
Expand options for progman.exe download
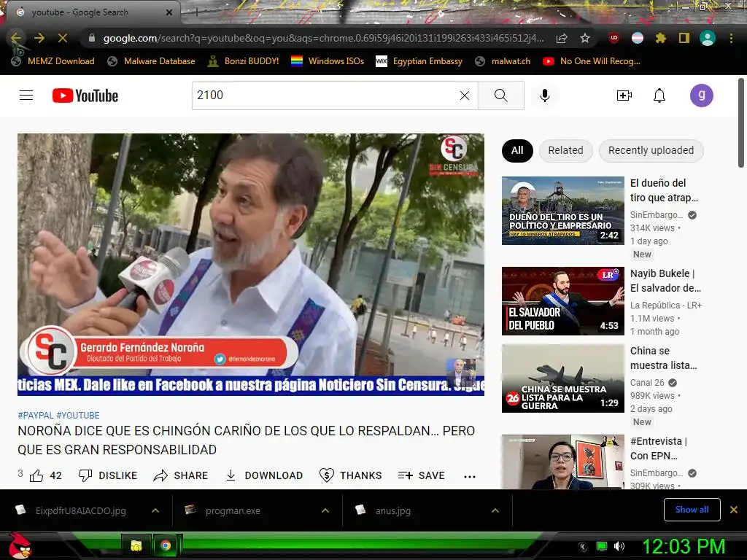[325, 510]
